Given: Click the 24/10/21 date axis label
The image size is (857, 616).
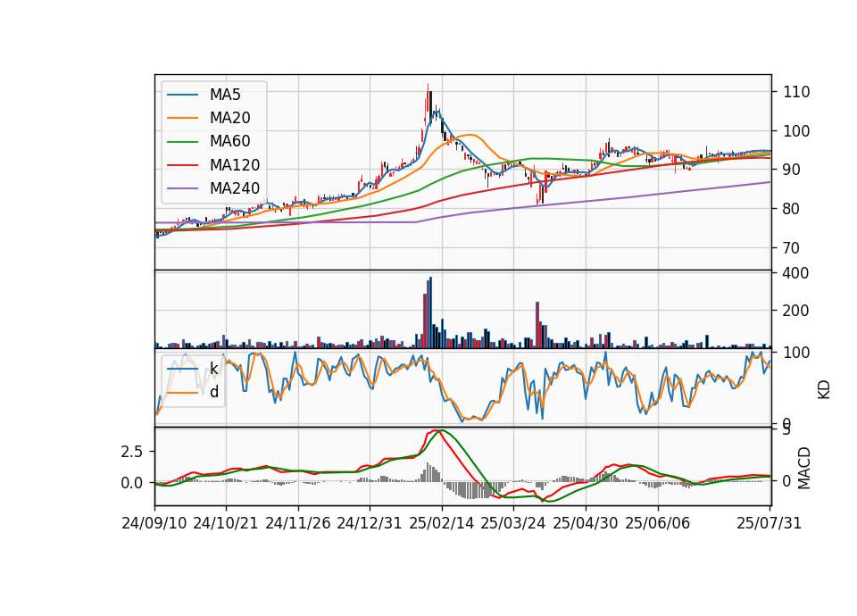Looking at the screenshot, I should click(226, 523).
